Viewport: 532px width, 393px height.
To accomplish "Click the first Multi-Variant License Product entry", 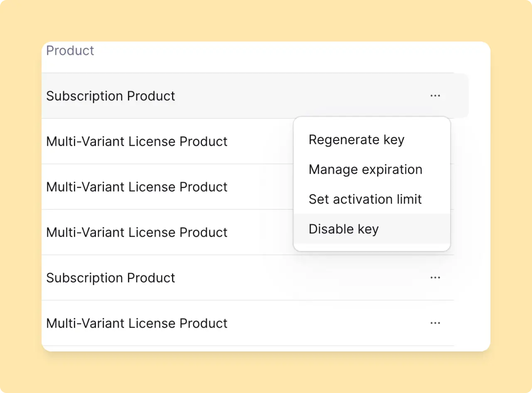I will pyautogui.click(x=137, y=141).
